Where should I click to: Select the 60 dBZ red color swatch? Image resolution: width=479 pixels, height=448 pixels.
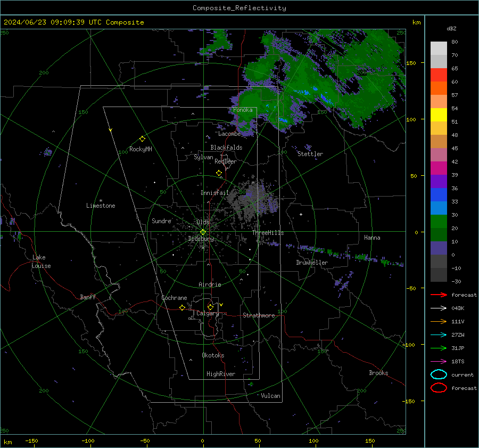point(439,75)
